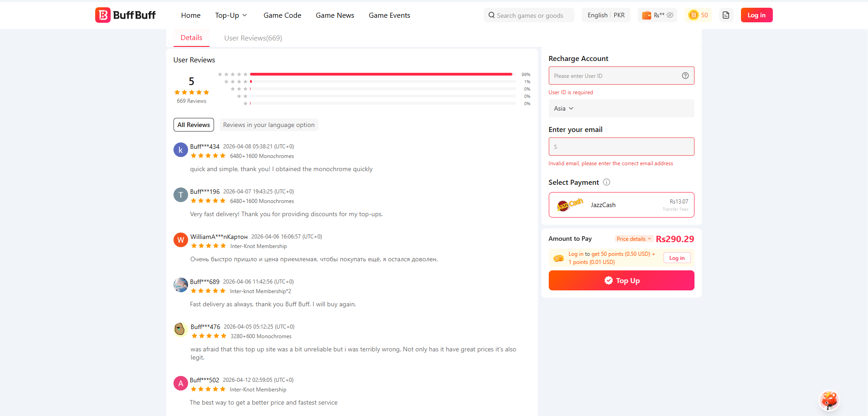Click Log in next to points offer
This screenshot has height=416, width=868.
point(677,258)
